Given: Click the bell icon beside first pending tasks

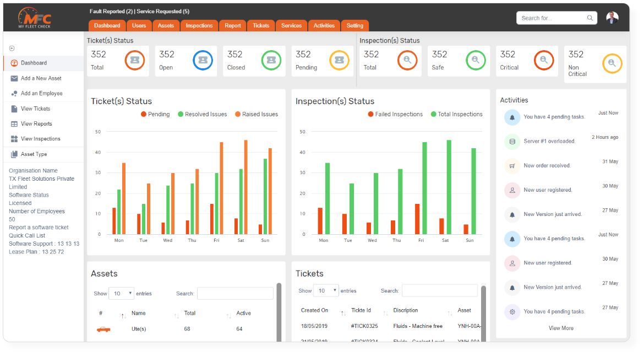Looking at the screenshot, I should (512, 117).
